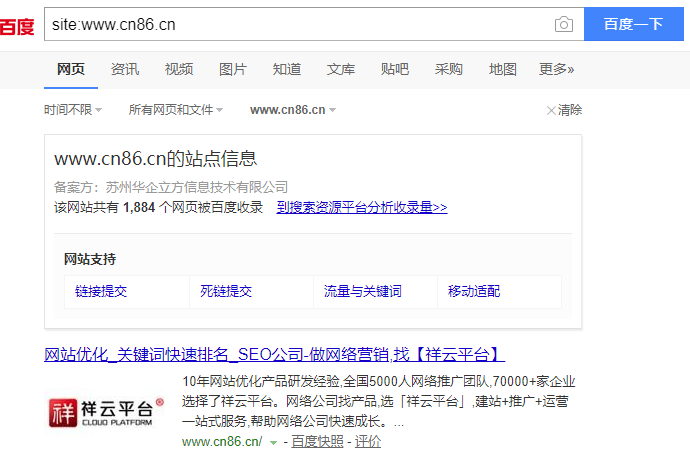Click the 1,884 indexed pages count

pyautogui.click(x=139, y=207)
